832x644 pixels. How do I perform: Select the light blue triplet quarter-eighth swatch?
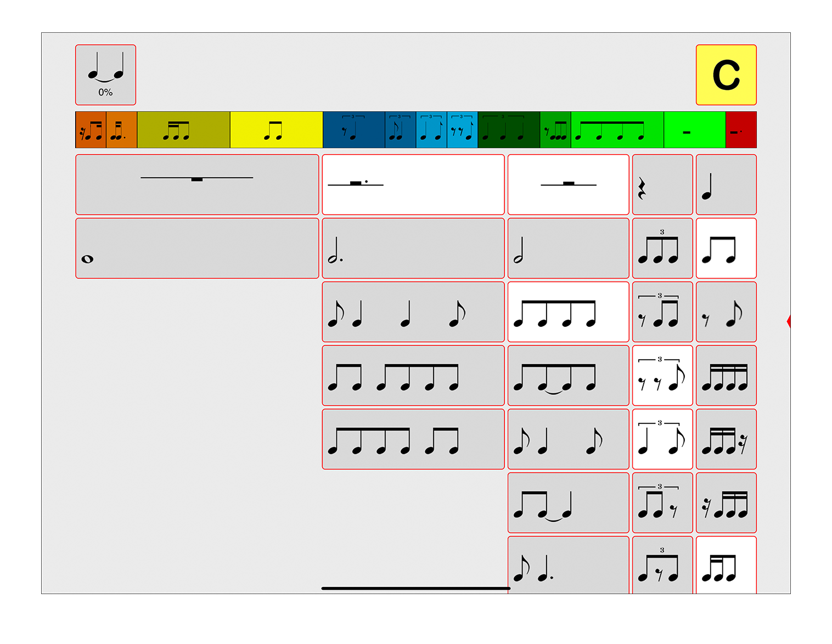coord(432,130)
